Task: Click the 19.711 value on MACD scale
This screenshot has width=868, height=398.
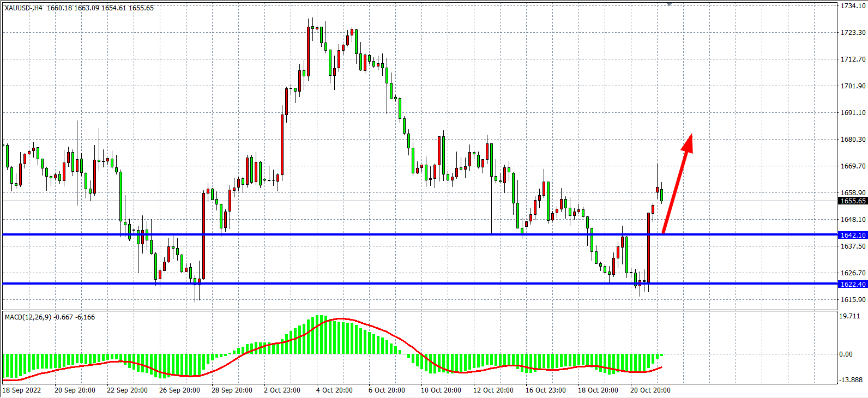Action: [850, 316]
